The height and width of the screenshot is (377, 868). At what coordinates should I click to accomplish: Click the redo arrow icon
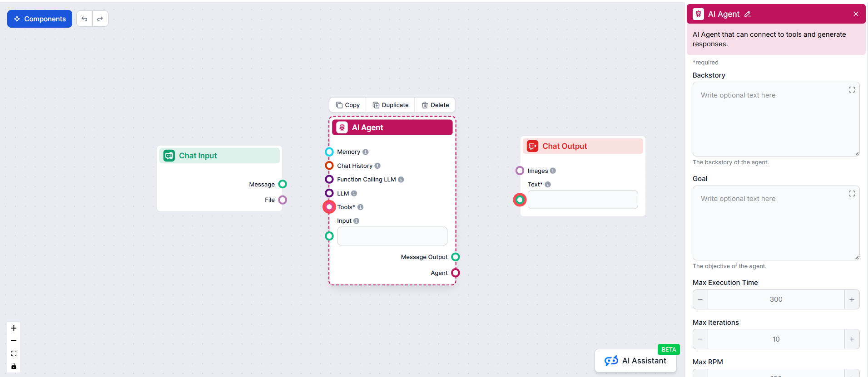pyautogui.click(x=100, y=19)
